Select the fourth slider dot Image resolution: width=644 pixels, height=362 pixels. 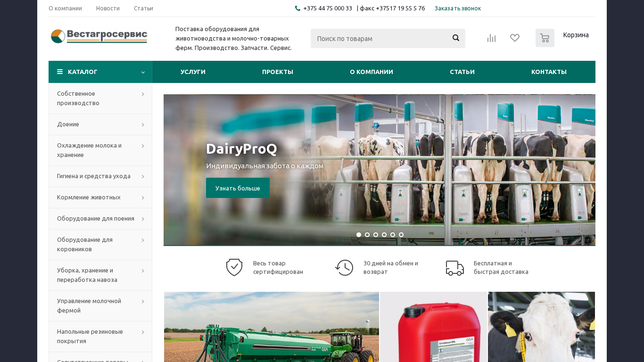pos(384,235)
